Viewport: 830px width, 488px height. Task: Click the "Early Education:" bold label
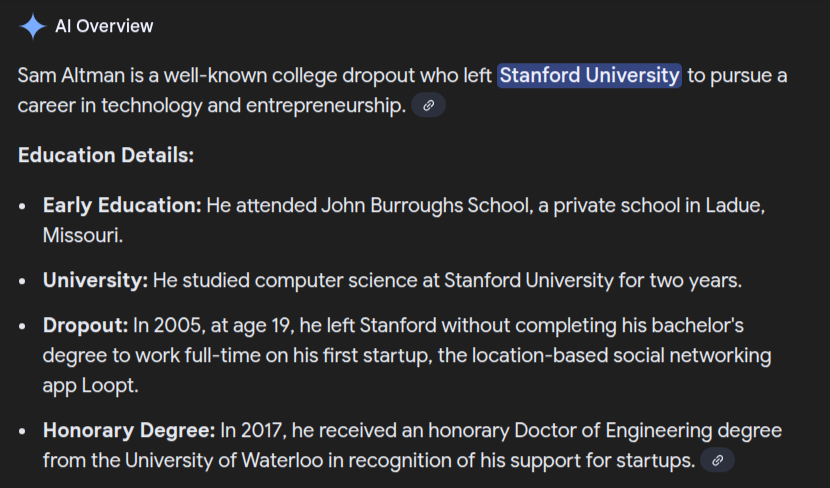pyautogui.click(x=122, y=205)
